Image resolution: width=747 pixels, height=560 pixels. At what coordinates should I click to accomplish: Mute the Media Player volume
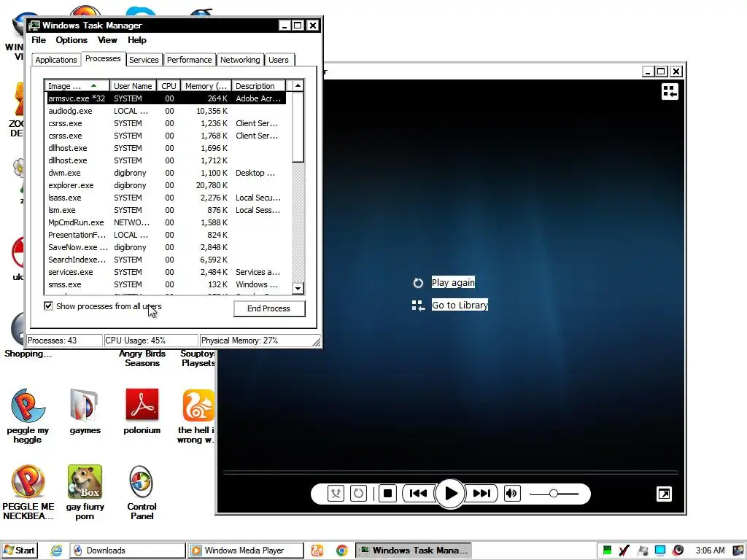(512, 494)
